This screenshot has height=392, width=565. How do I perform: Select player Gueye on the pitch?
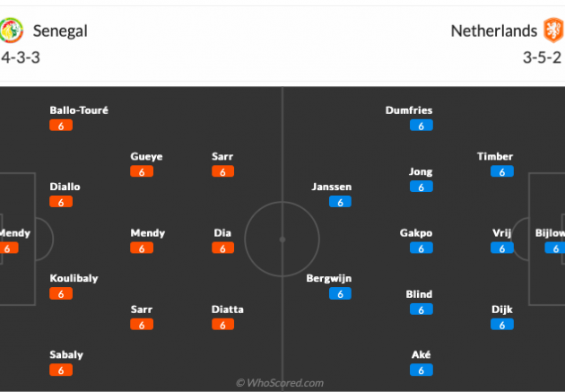click(146, 156)
